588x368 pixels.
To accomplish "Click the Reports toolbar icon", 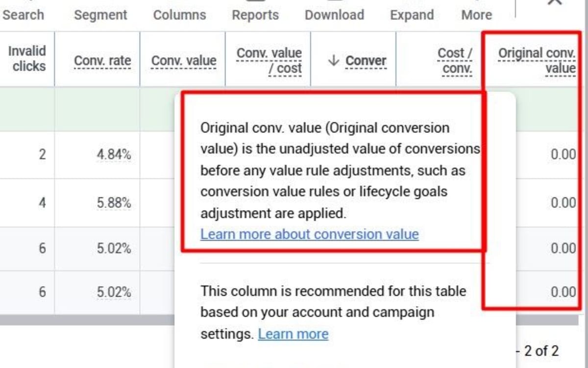I will click(255, 15).
